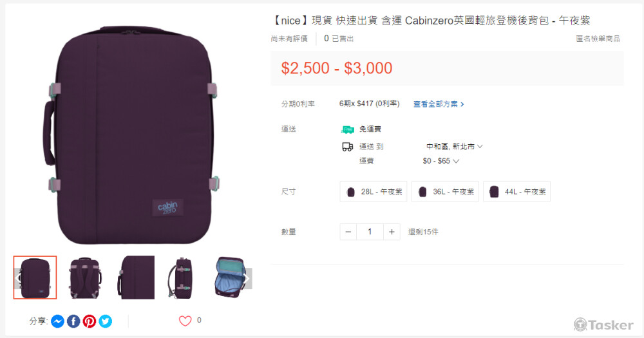Select size 44L - 午夜紫
Image resolution: width=644 pixels, height=338 pixels.
(517, 191)
